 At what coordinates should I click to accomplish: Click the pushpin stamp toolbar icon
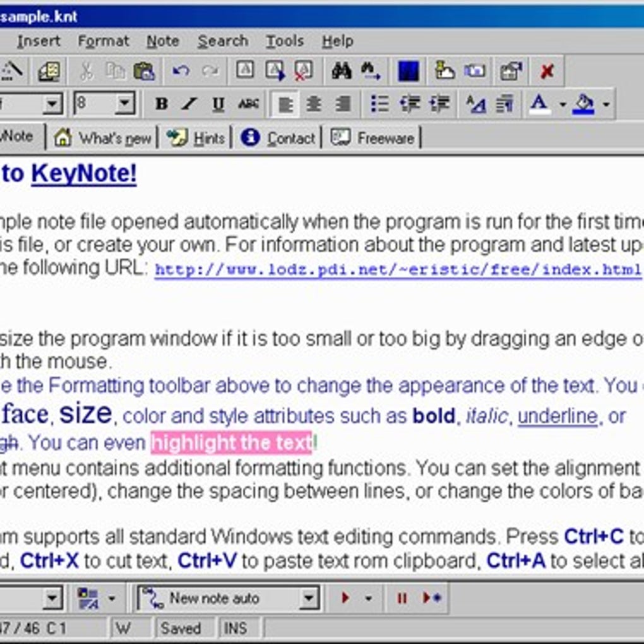[x=444, y=71]
